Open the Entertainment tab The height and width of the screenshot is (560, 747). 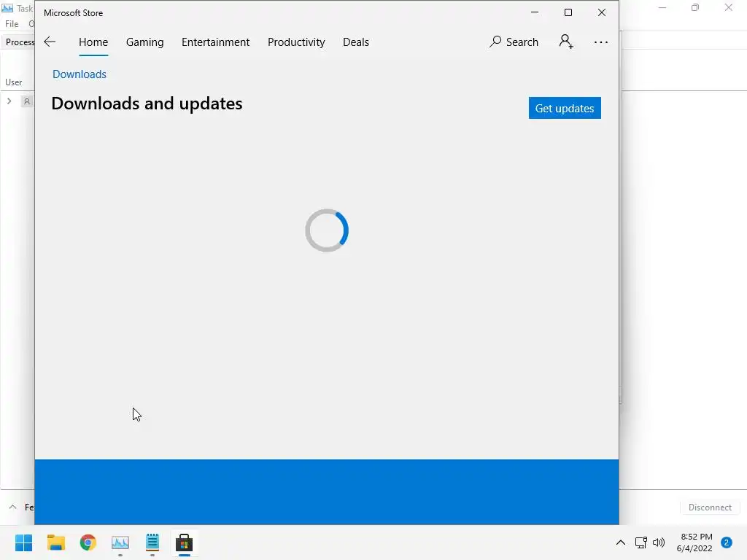[215, 42]
